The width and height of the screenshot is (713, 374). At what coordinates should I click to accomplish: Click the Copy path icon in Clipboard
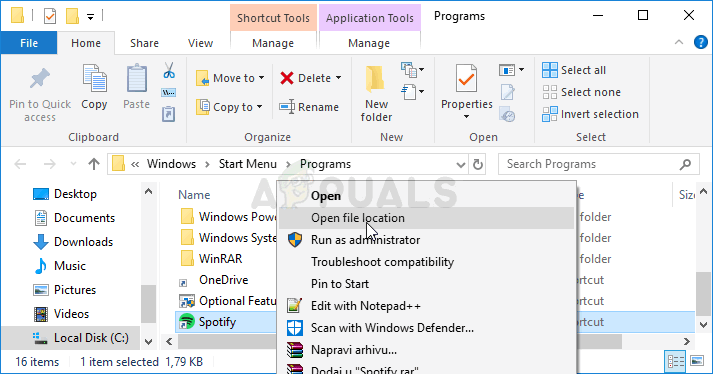168,93
